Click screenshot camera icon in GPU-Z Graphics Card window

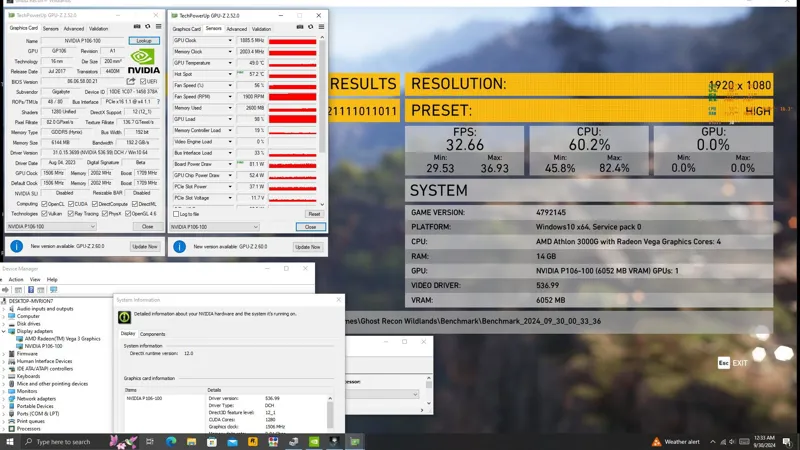[137, 27]
